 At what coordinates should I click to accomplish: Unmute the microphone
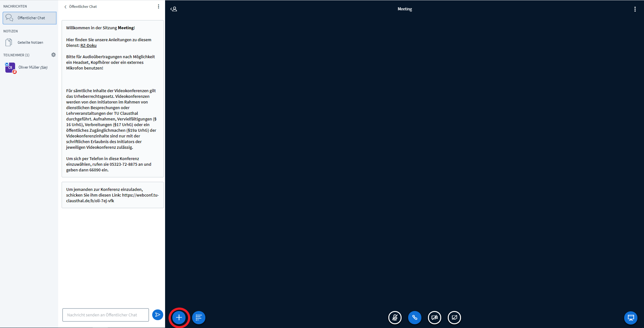pyautogui.click(x=395, y=318)
